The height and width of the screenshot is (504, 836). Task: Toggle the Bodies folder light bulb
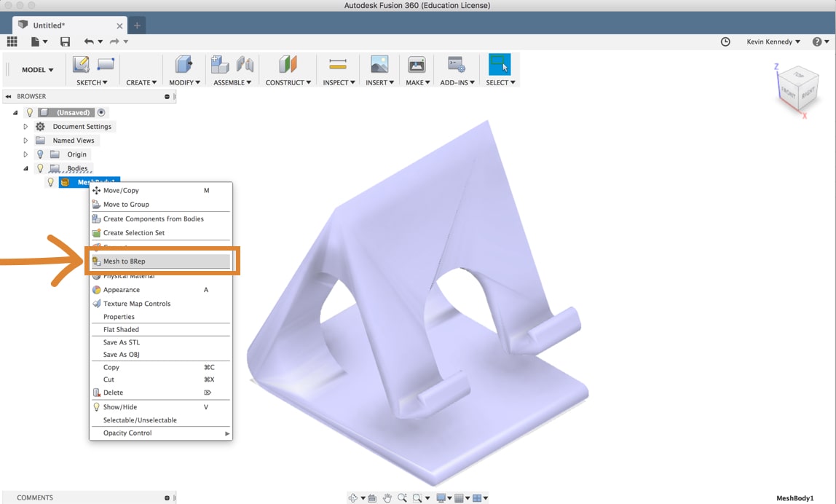pos(40,168)
